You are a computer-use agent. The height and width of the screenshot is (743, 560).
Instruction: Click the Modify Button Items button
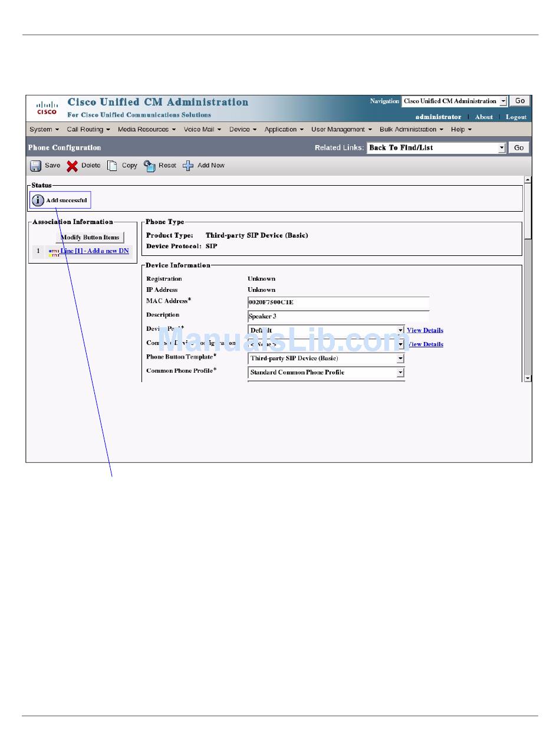pos(90,237)
